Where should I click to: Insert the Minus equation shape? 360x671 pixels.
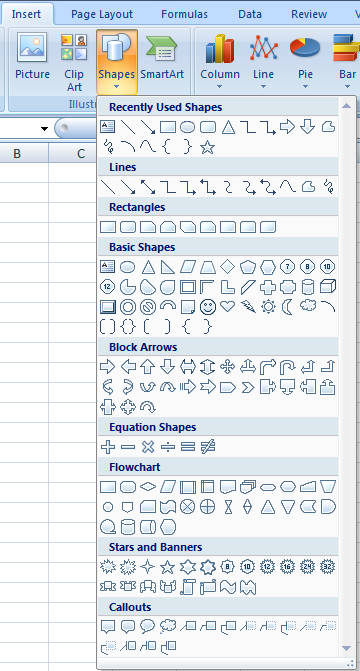pos(128,447)
